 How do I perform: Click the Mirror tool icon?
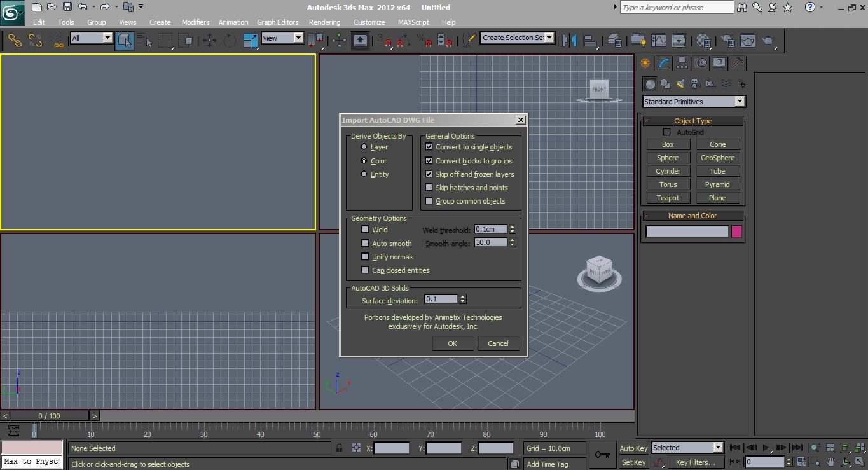570,41
